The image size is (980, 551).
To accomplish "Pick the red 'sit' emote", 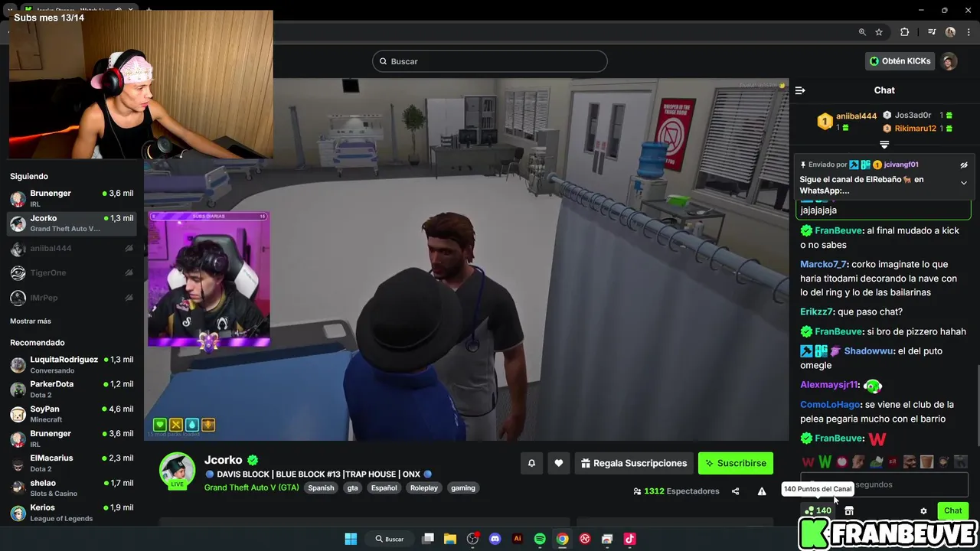I will pyautogui.click(x=892, y=462).
